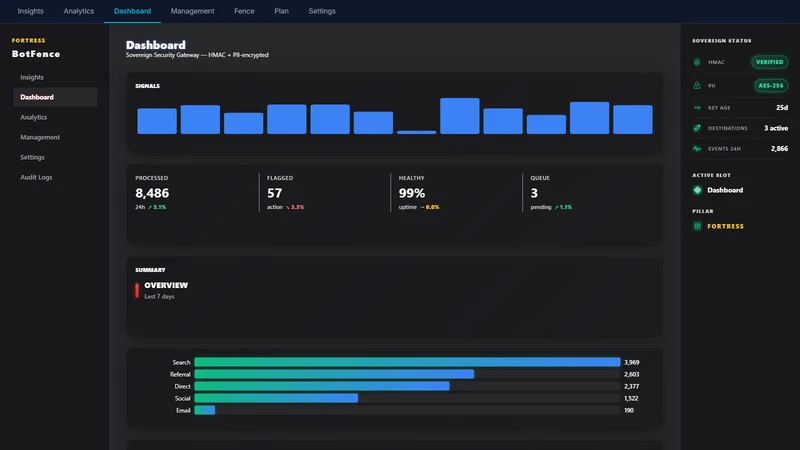Click the Flagged 3.3% trend indicator
800x450 pixels.
[x=295, y=207]
